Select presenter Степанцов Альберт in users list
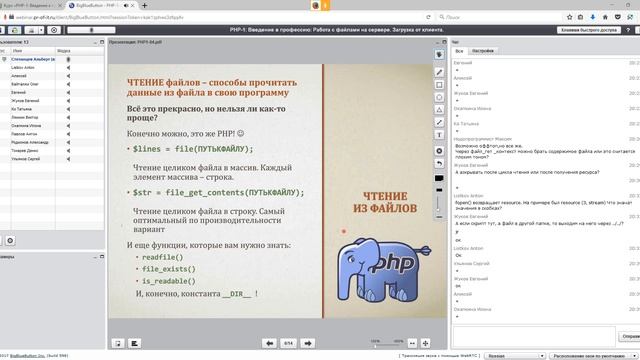The image size is (640, 360). (33, 60)
